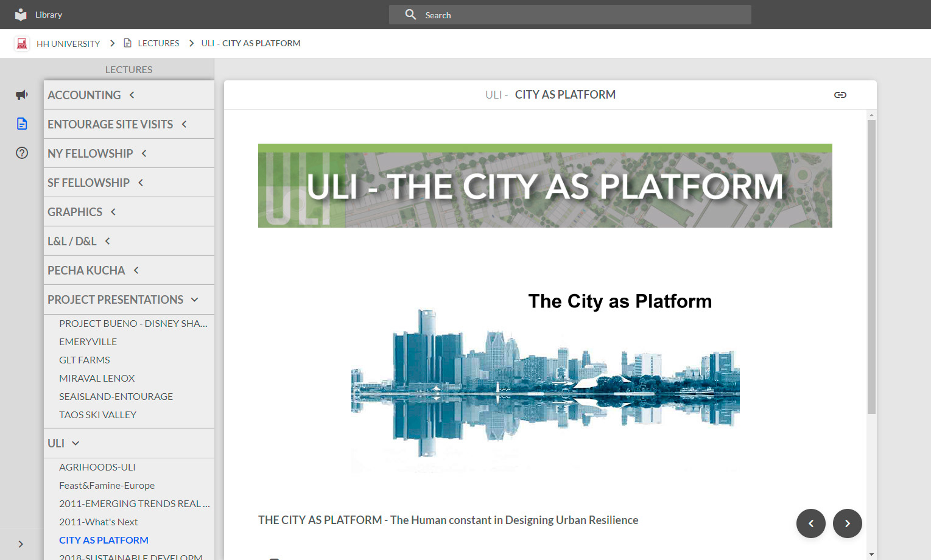Open the GLT FARMS presentation
Viewport: 931px width, 560px height.
pyautogui.click(x=85, y=360)
